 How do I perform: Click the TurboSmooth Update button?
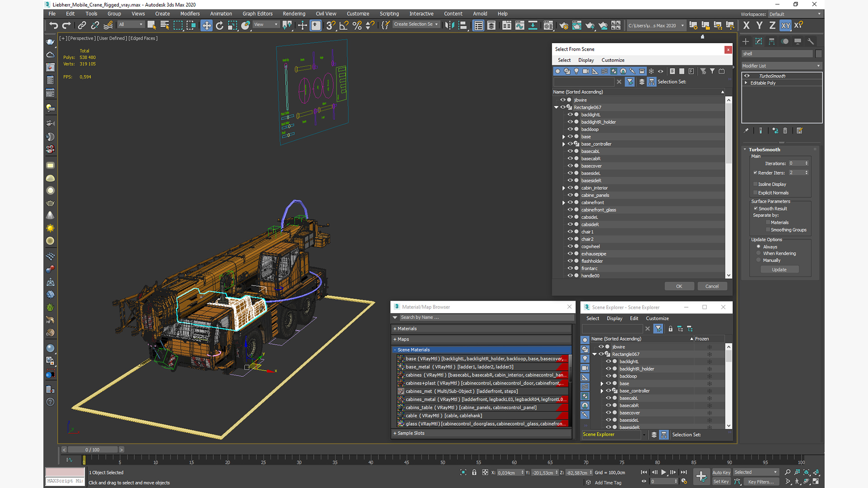point(779,270)
